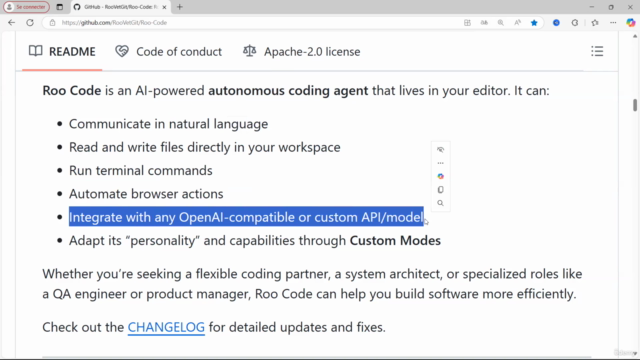The height and width of the screenshot is (360, 640).
Task: Open the Extensions puzzle icon
Action: point(575,23)
